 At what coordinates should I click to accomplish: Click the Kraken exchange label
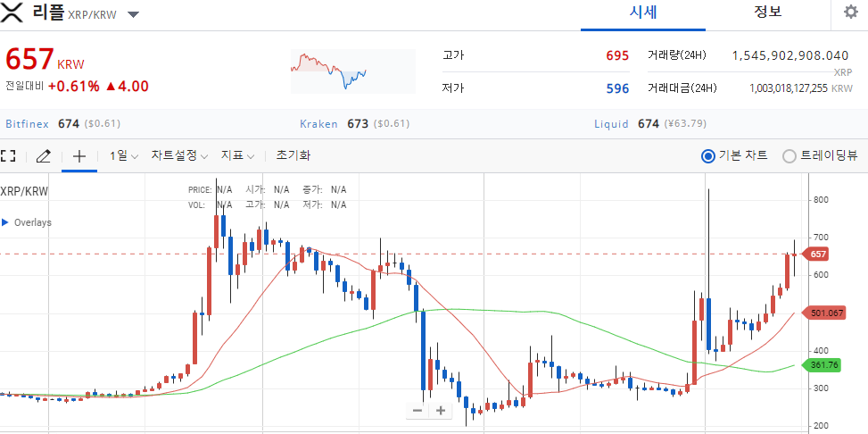click(318, 123)
